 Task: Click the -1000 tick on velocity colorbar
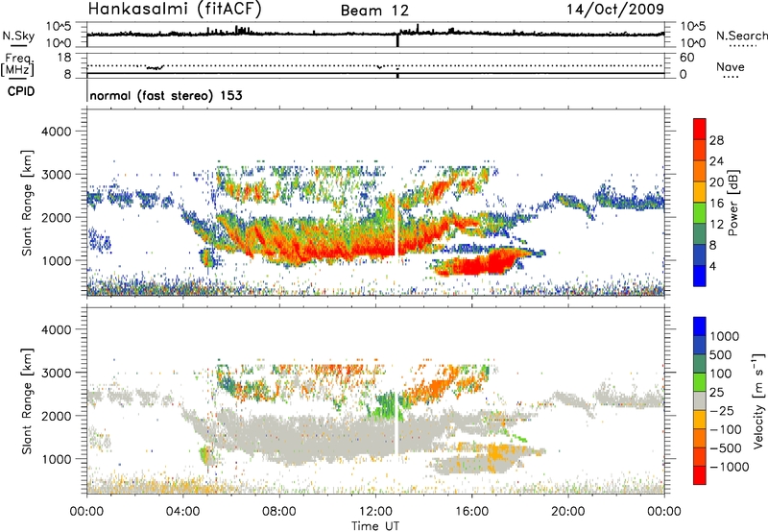pos(729,467)
